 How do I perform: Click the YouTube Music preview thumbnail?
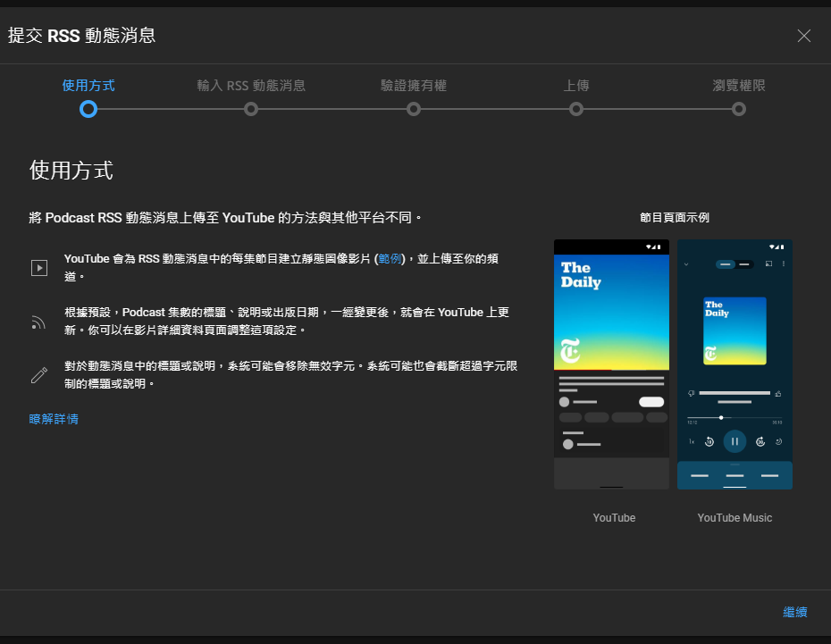734,364
